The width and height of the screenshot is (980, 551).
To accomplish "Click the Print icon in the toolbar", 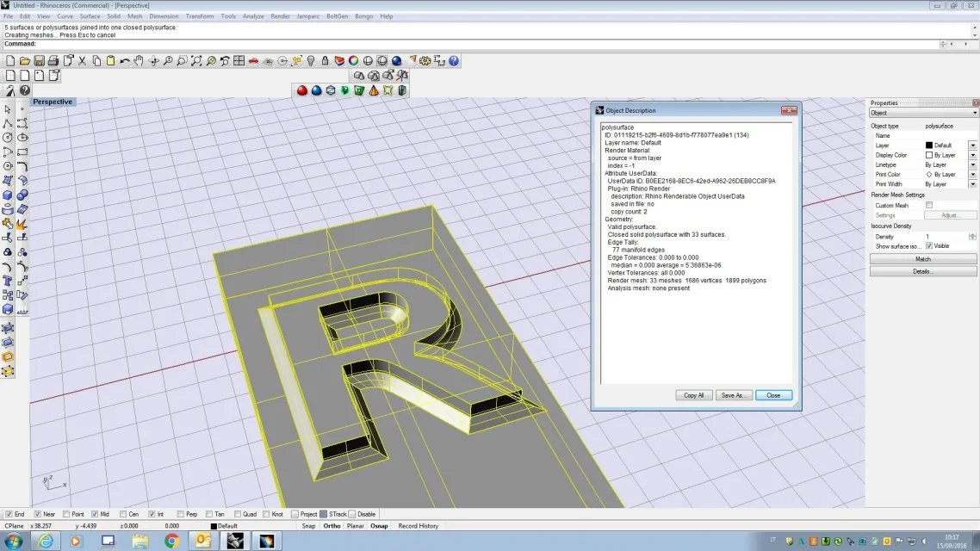I will click(x=53, y=60).
